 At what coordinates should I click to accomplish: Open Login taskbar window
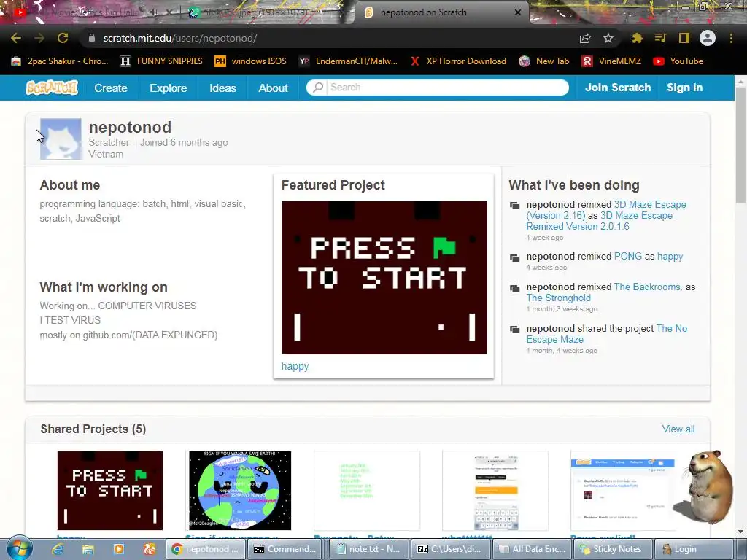tap(694, 549)
